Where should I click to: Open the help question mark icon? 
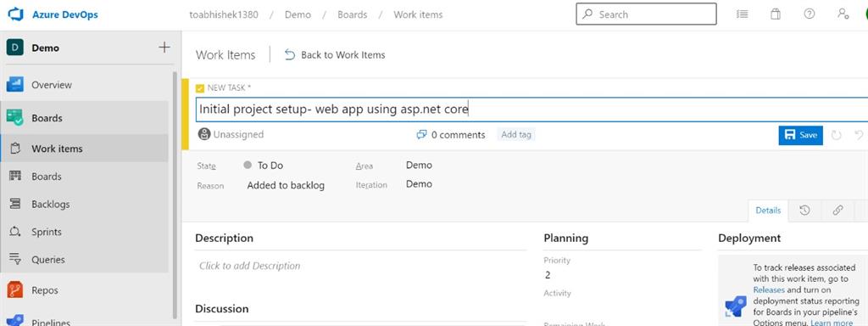pyautogui.click(x=810, y=14)
